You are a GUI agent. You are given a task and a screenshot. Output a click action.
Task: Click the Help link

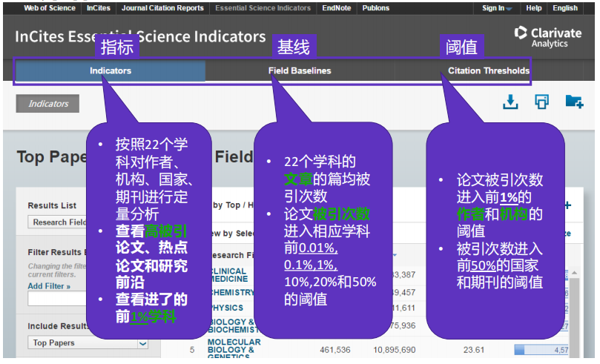pos(534,8)
